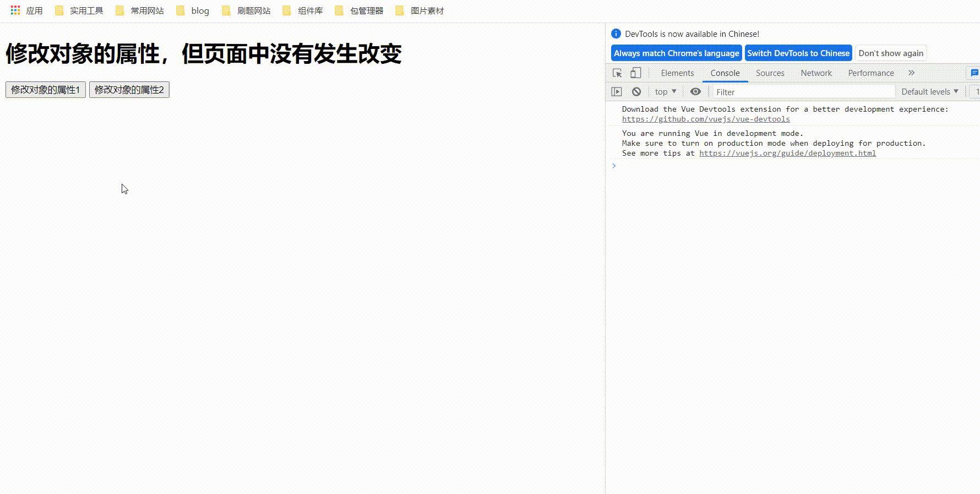The image size is (980, 494).
Task: Open the 常用网站 bookmark folder
Action: tap(140, 10)
